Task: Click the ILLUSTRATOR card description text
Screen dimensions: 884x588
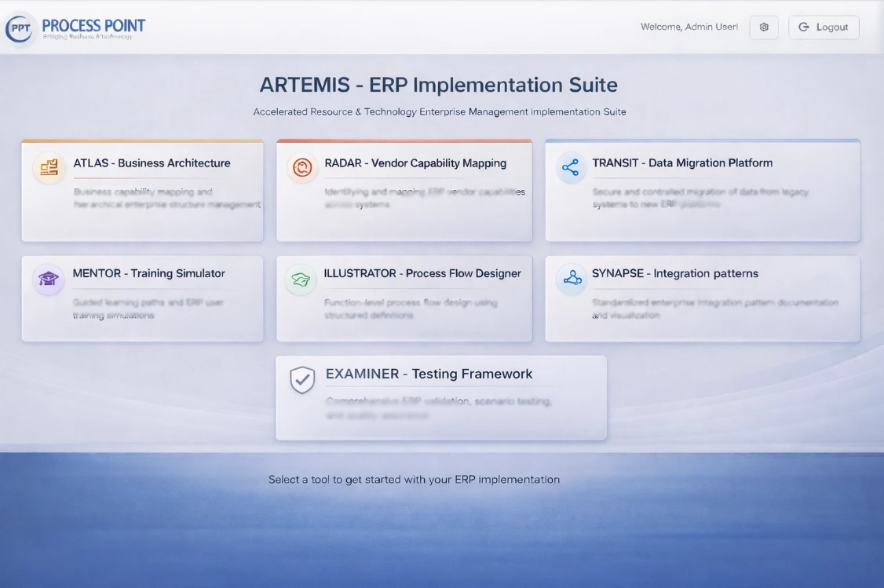Action: tap(411, 309)
